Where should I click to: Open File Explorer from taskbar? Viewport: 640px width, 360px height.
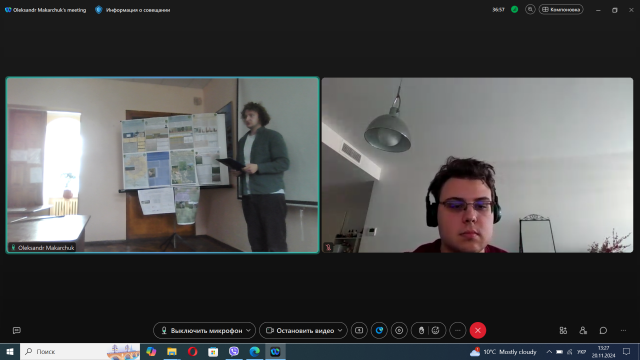tap(172, 351)
